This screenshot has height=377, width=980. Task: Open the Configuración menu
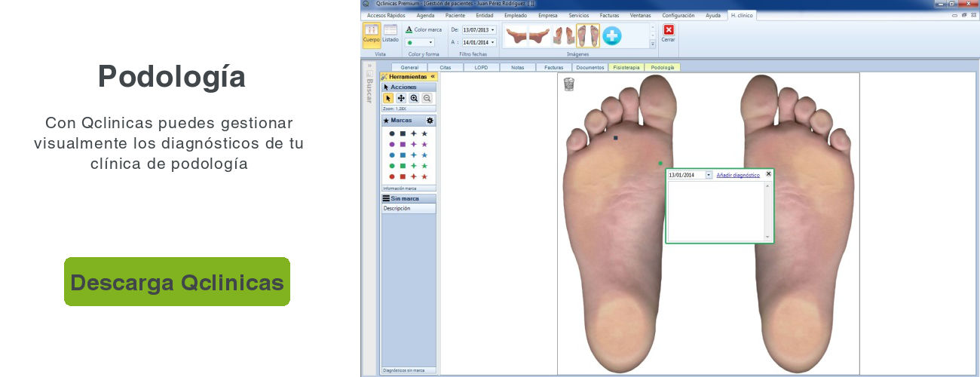tap(678, 15)
